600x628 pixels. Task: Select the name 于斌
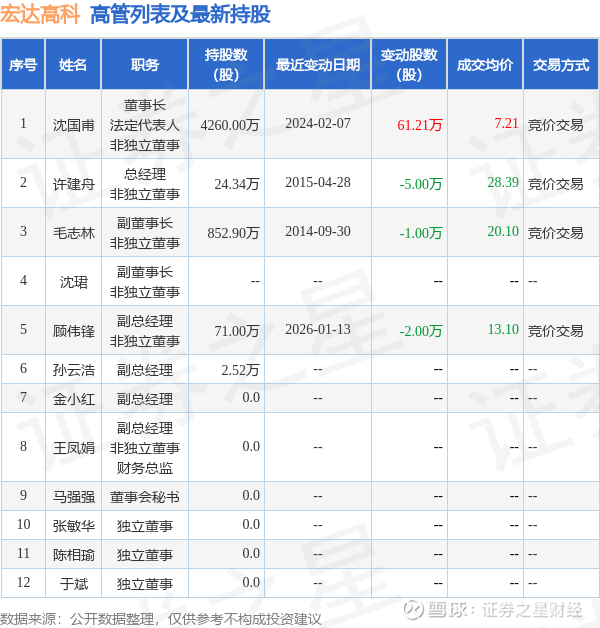74,584
